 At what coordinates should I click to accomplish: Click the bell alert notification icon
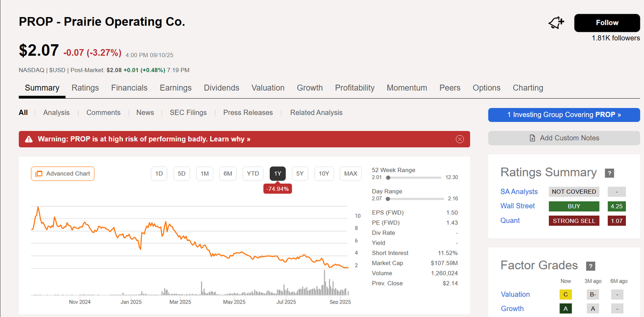click(555, 22)
